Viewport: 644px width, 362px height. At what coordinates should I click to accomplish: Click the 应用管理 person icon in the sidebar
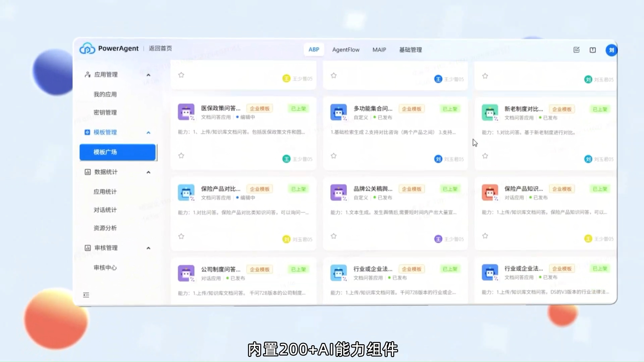(x=88, y=74)
